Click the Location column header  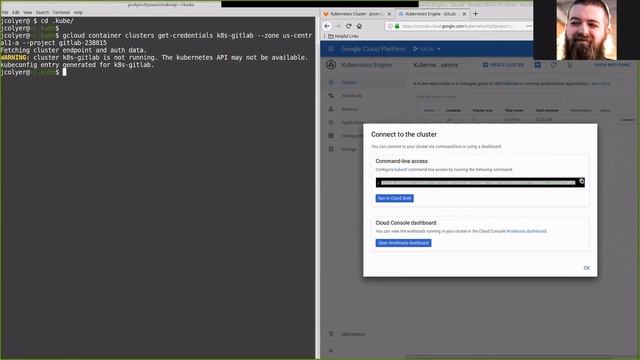[x=453, y=111]
